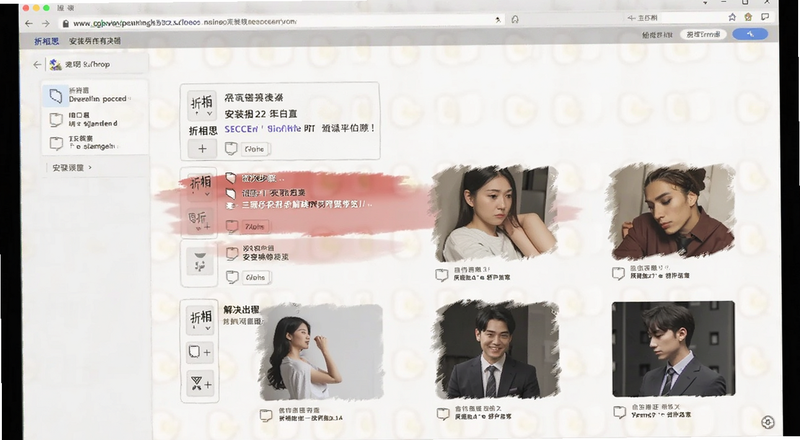Click the comment icon under the gray tee woman photo
The width and height of the screenshot is (800, 440).
pos(441,275)
